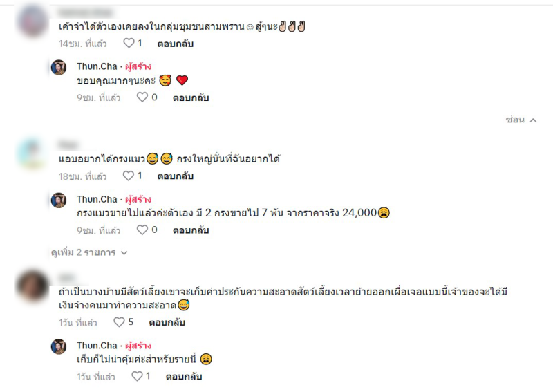
Task: Open Thun.Cha's avatar on the cat cage reply
Action: (x=59, y=200)
